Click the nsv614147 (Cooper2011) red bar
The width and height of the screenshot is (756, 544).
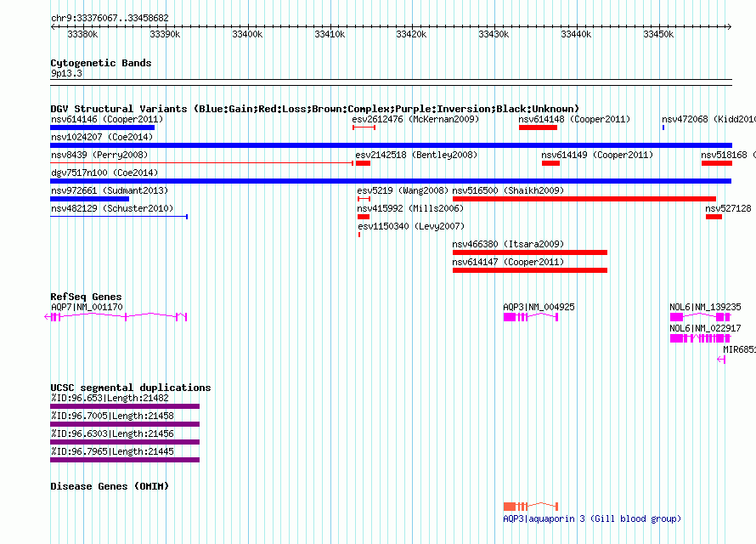530,270
